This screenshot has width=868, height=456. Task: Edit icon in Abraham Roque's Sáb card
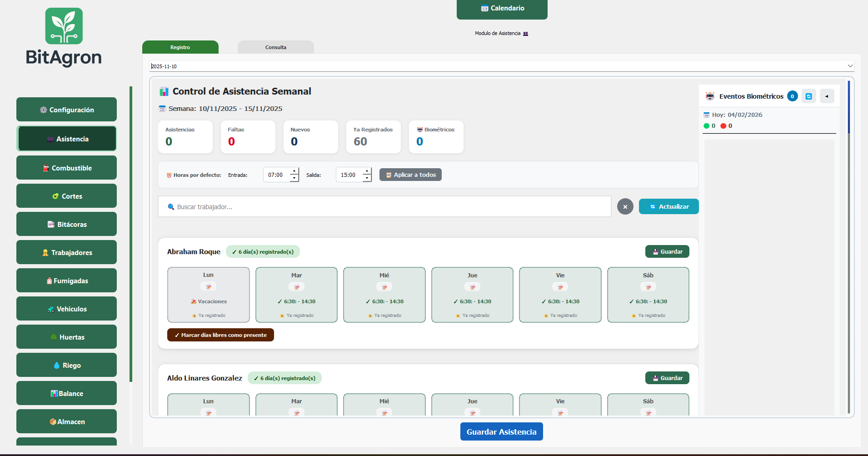click(x=648, y=287)
